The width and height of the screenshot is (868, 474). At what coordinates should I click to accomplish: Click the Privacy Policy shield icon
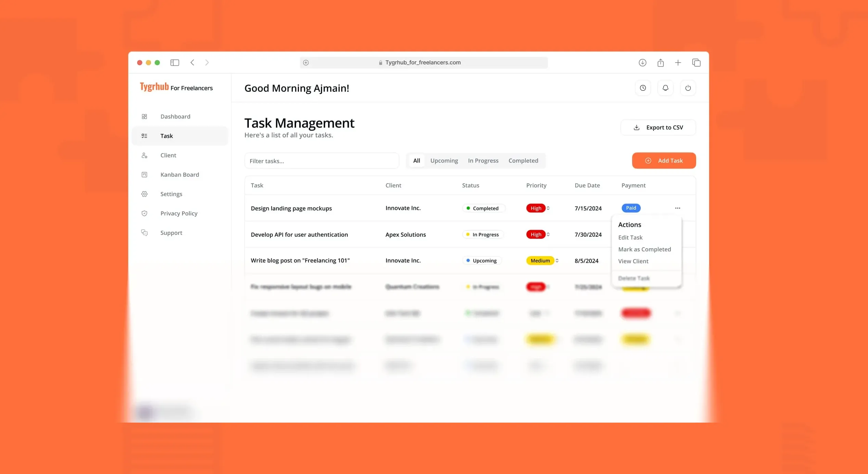(x=144, y=213)
